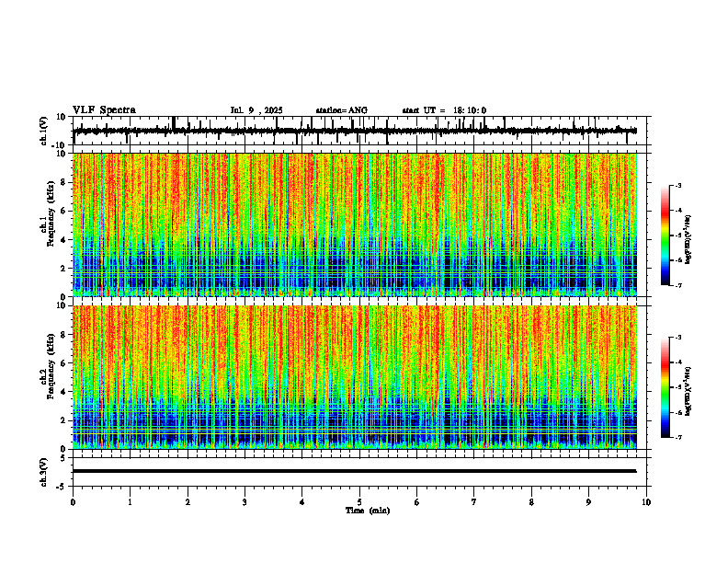728x563 pixels.
Task: Click the time axis tick label '3'
Action: [245, 502]
